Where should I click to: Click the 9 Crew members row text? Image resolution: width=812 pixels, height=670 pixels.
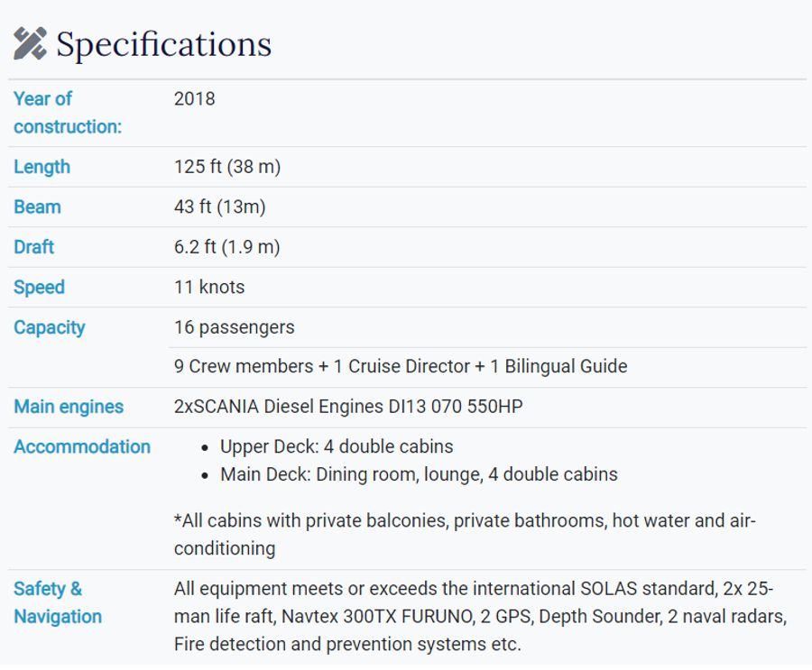(x=401, y=367)
